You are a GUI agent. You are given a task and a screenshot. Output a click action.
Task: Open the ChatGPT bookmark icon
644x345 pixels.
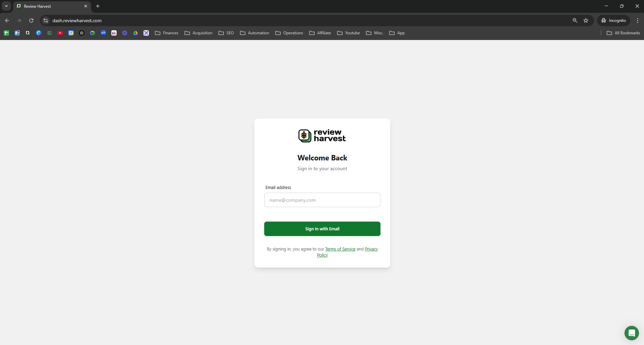(82, 33)
